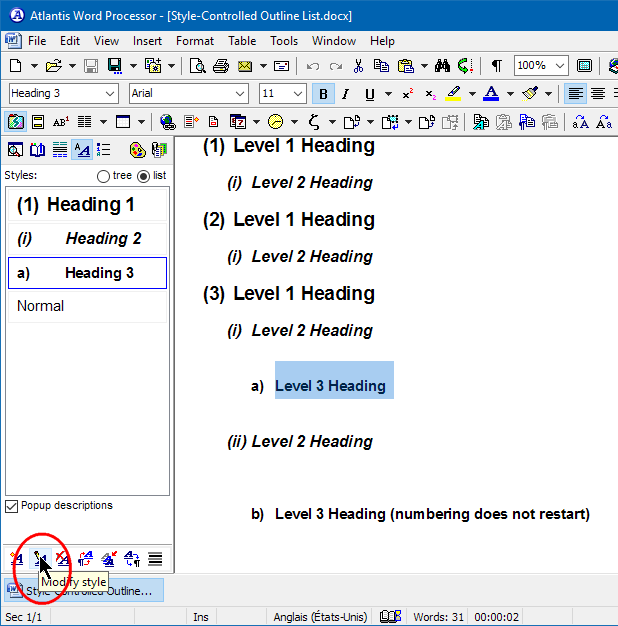Click the Style-Controlled Outline document tab
This screenshot has height=626, width=618.
[x=84, y=590]
